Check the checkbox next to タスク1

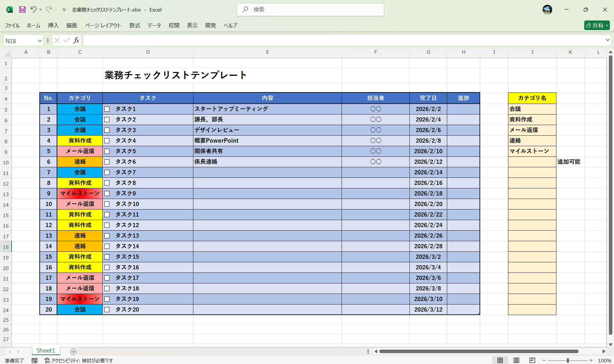tap(107, 109)
